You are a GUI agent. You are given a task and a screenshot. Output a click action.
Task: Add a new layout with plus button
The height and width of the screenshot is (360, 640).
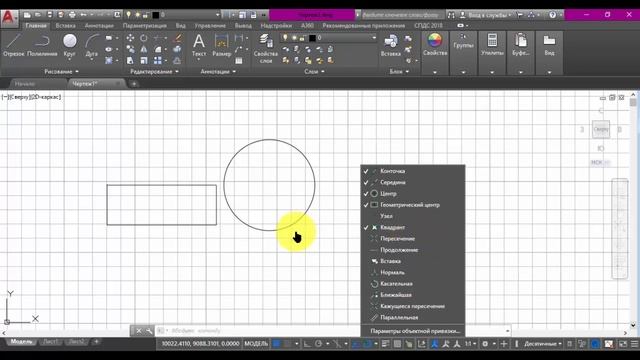pos(96,342)
